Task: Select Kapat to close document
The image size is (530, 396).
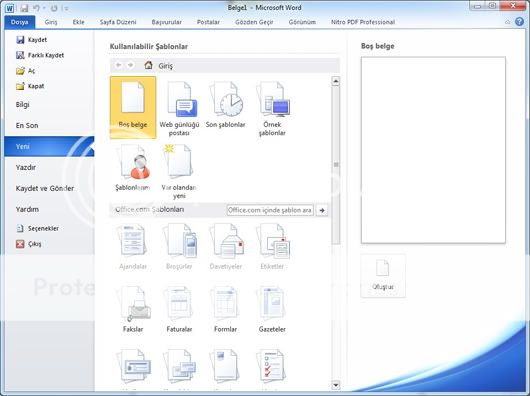Action: tap(30, 86)
